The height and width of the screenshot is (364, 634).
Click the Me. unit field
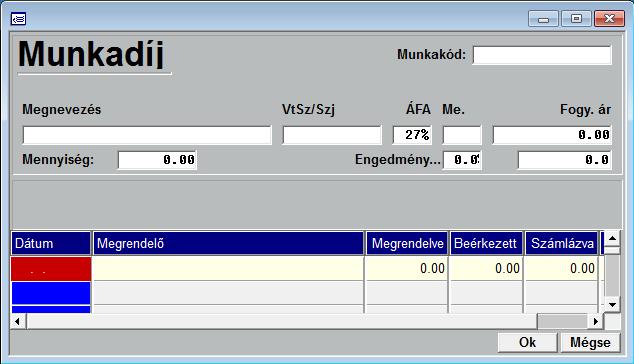[462, 135]
